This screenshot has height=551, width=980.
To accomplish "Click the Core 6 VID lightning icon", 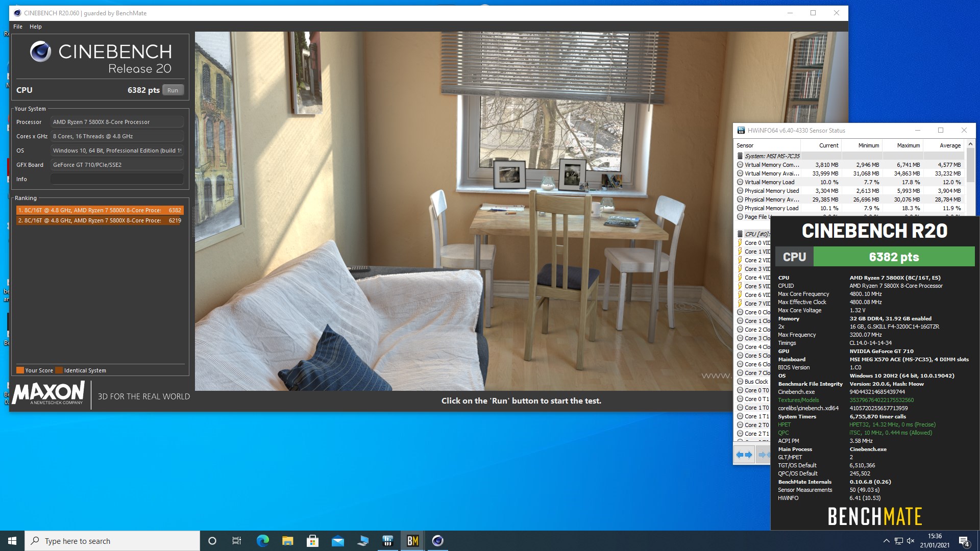I will (x=740, y=295).
